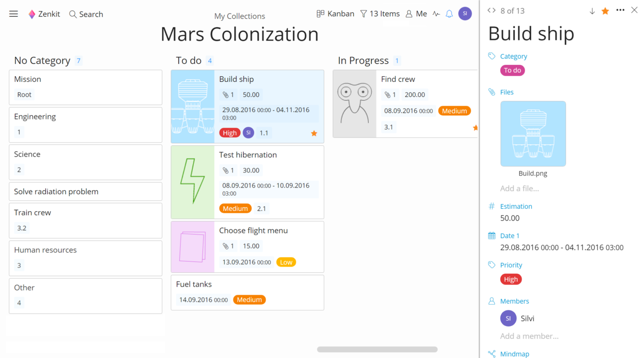
Task: Click the filter icon next to 13 Items
Action: pyautogui.click(x=363, y=14)
